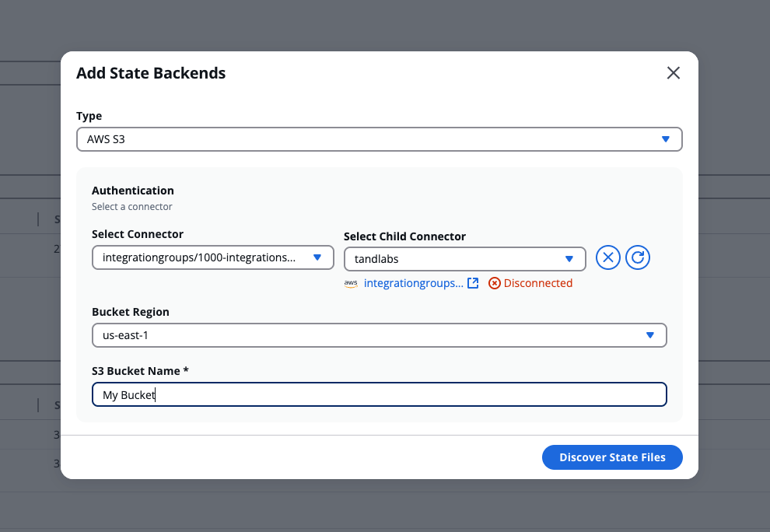
Task: Click the Discover State Files button
Action: click(612, 457)
